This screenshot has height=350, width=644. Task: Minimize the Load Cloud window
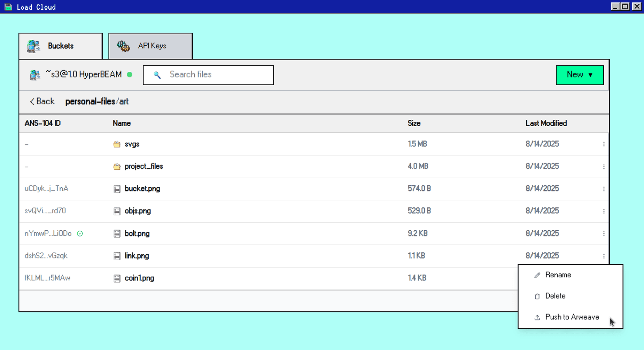(615, 6)
